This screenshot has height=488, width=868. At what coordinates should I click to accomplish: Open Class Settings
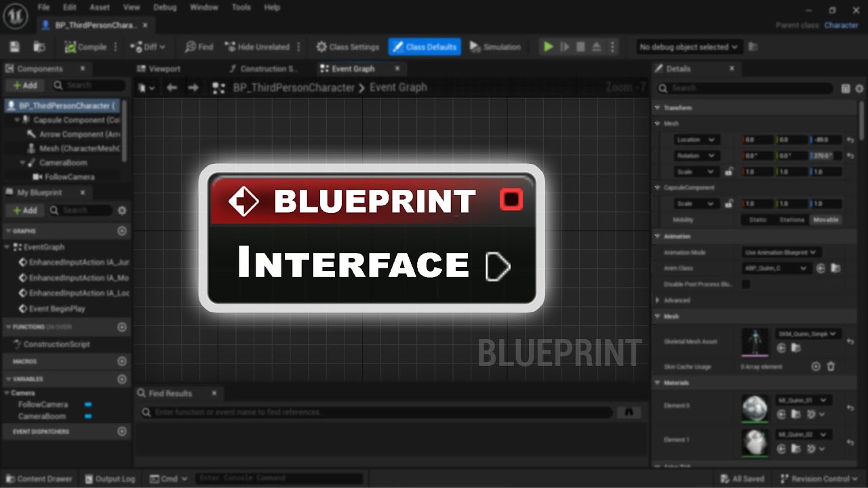(x=347, y=47)
